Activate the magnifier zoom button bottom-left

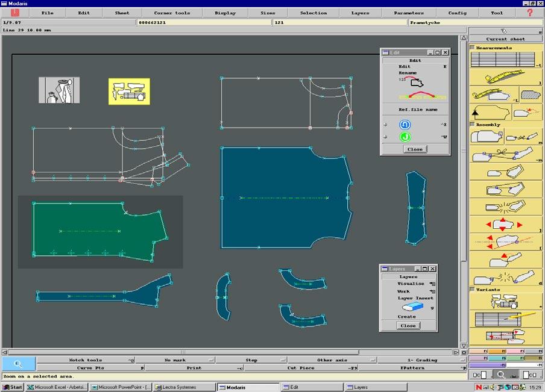[x=19, y=364]
